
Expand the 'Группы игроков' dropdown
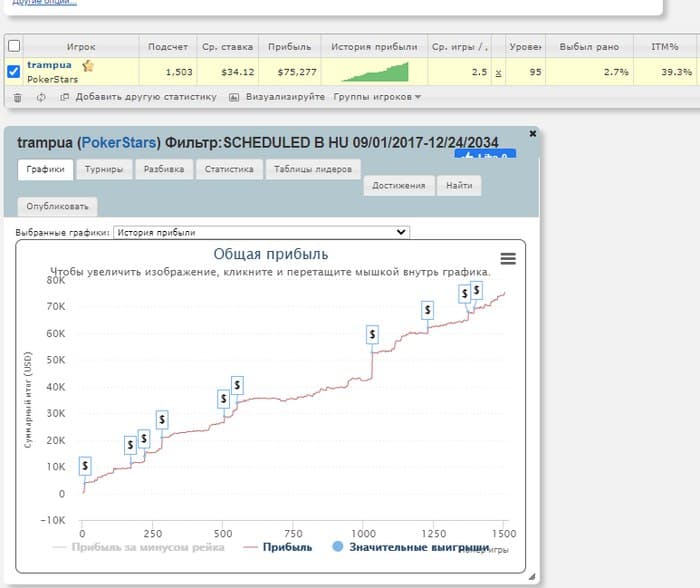pos(377,97)
